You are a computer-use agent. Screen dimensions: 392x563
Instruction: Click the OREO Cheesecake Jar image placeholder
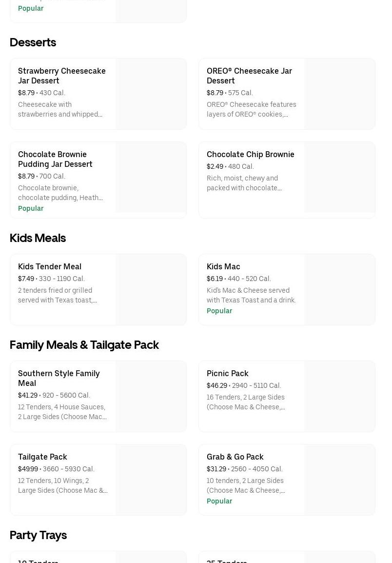[340, 94]
